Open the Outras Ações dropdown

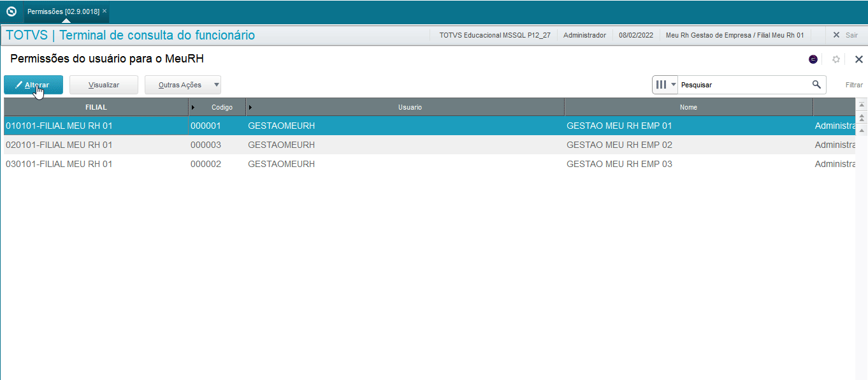click(x=183, y=85)
